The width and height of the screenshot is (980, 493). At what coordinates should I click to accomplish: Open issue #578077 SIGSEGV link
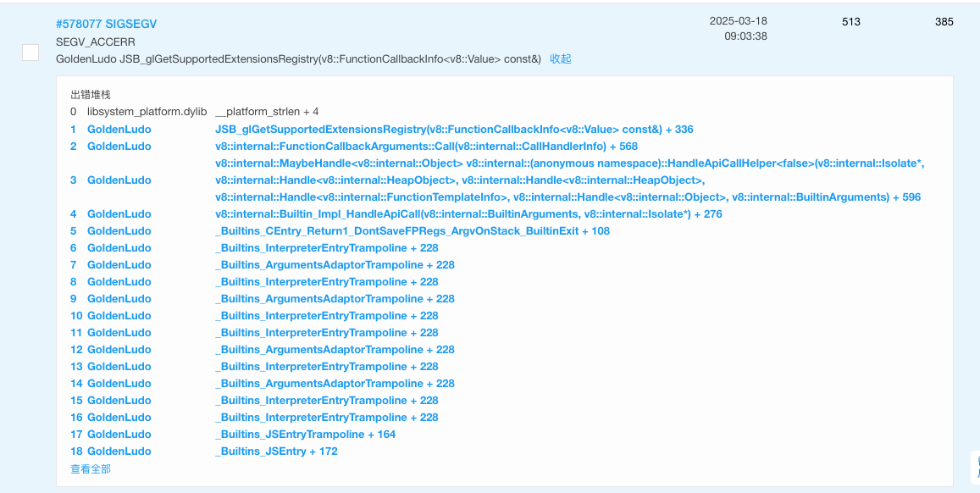coord(106,24)
